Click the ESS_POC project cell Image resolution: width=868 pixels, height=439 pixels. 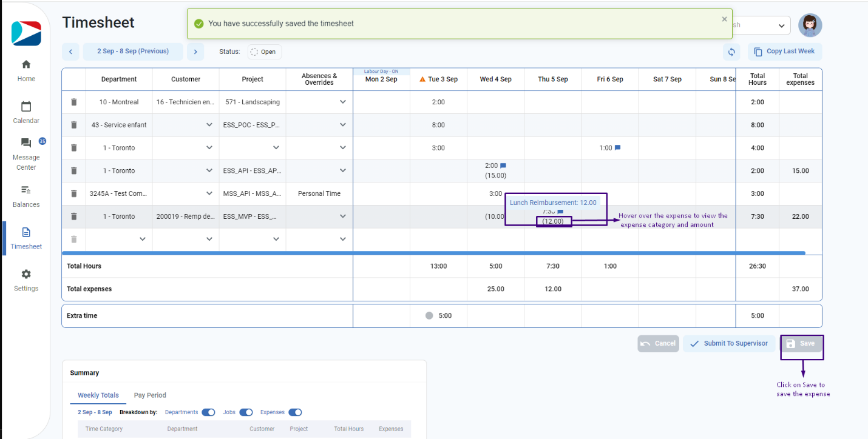pyautogui.click(x=253, y=125)
